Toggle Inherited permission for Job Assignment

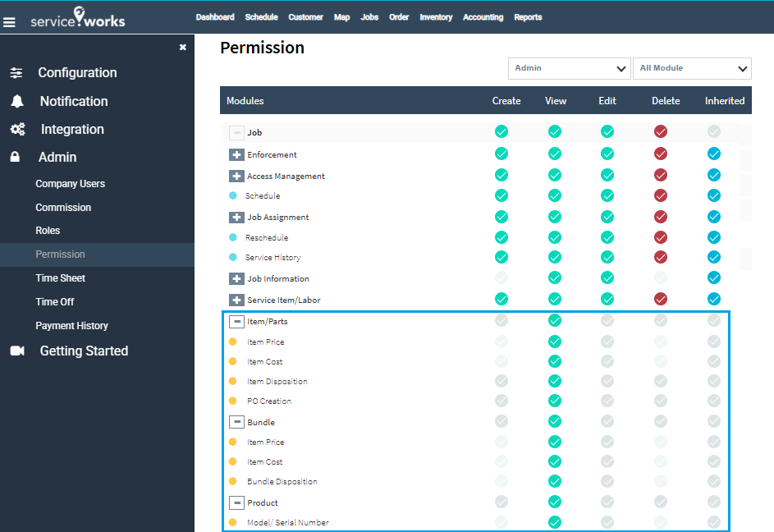[x=714, y=217]
